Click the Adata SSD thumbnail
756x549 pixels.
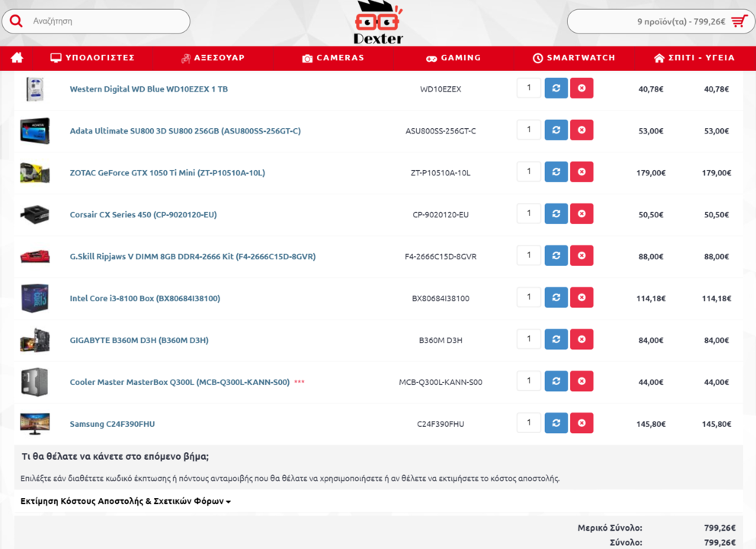(35, 130)
